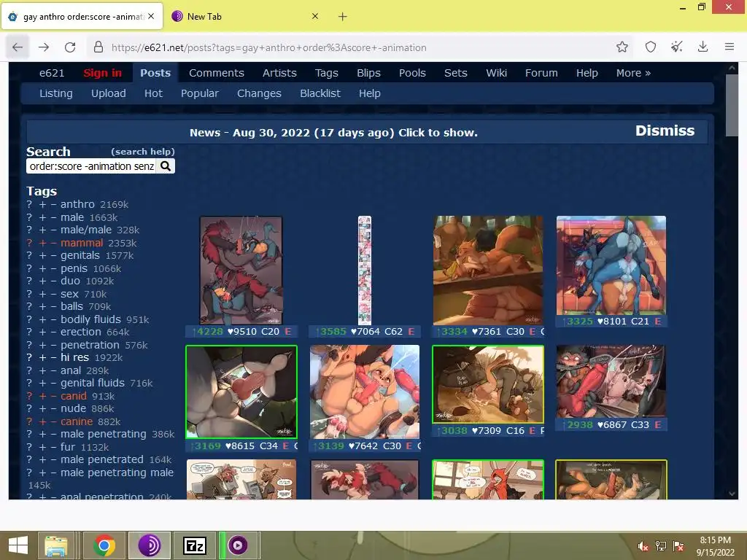Reload the current page
Image resolution: width=747 pixels, height=560 pixels.
[70, 47]
